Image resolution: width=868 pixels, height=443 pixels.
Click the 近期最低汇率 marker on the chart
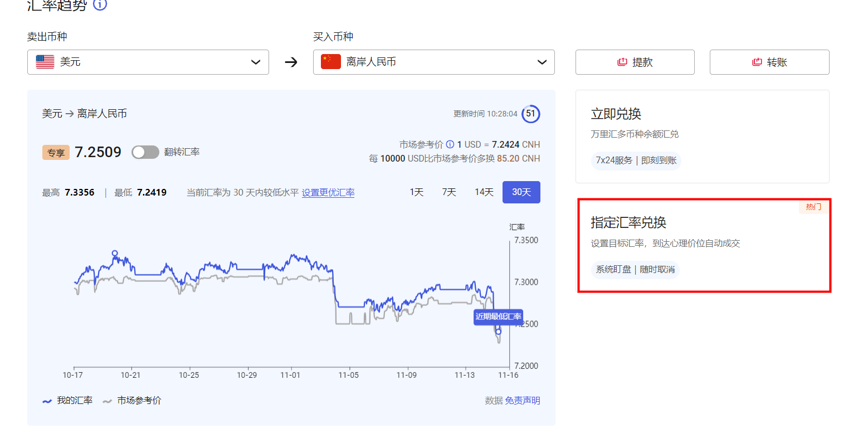click(498, 317)
